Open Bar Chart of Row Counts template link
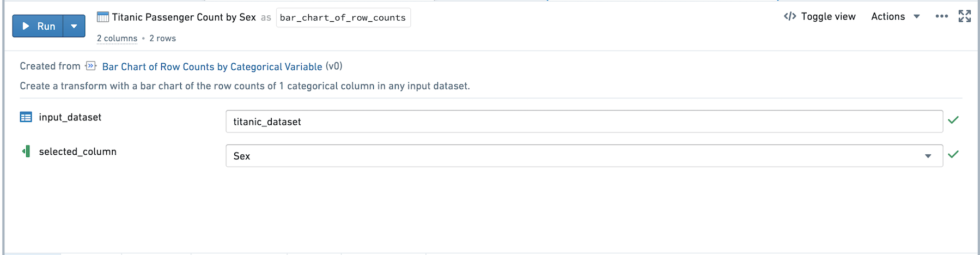Screen dimensions: 980x255 pos(212,66)
